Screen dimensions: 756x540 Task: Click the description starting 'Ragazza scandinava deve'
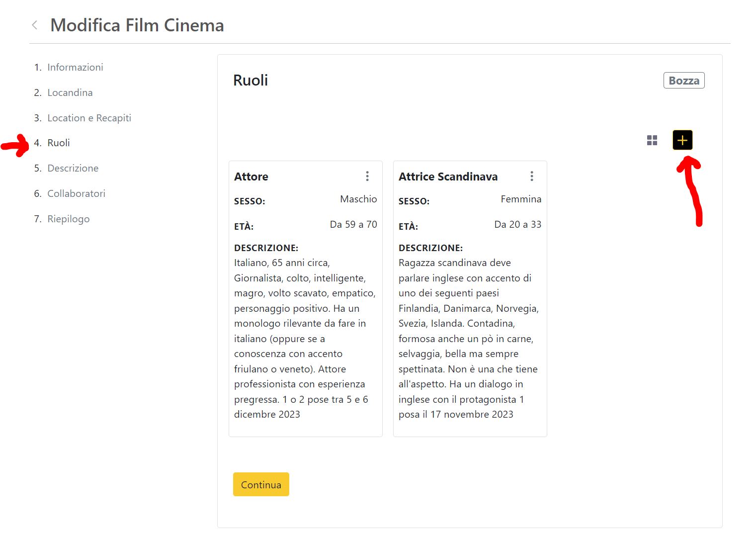click(469, 339)
